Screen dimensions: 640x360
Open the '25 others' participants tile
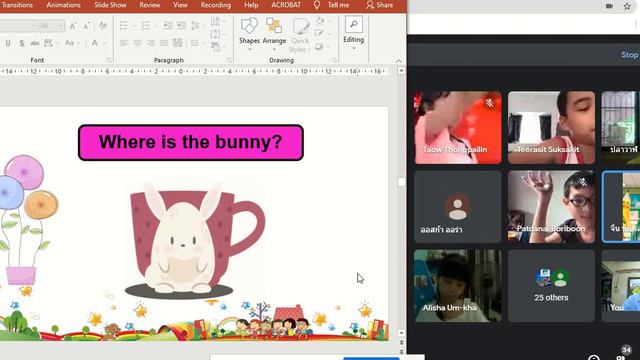(551, 286)
